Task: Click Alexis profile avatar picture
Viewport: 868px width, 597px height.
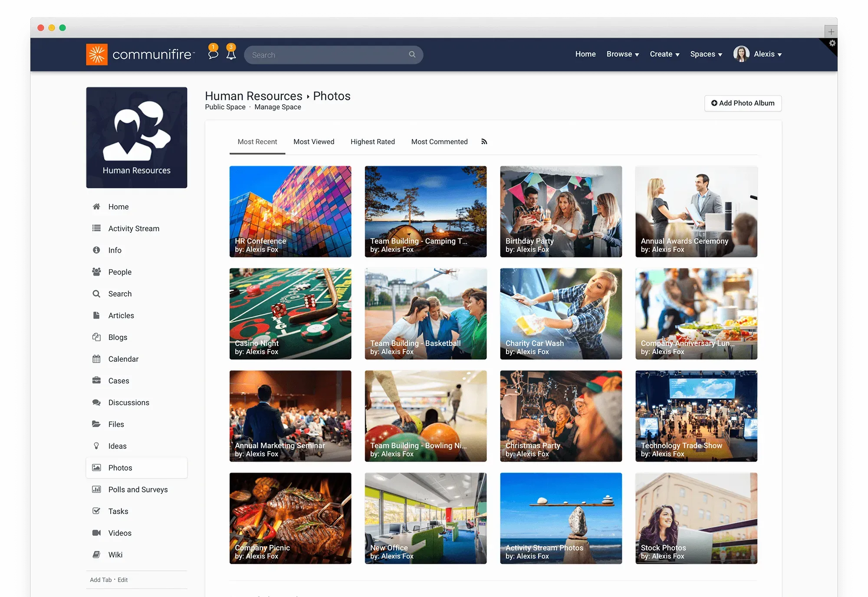Action: (x=741, y=54)
